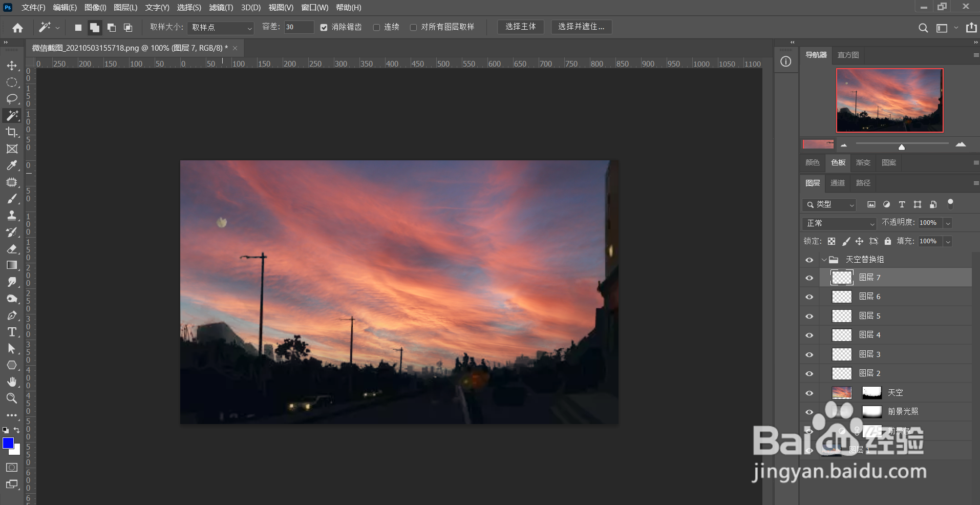Choose New Selection mode icon
The image size is (980, 505).
pyautogui.click(x=78, y=28)
